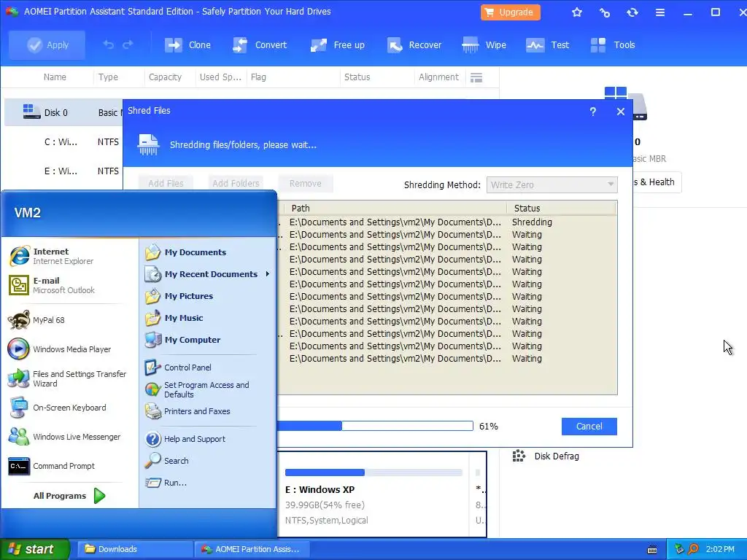Open Disk Defrag tool
Screen dimensions: 747x560
coord(546,456)
